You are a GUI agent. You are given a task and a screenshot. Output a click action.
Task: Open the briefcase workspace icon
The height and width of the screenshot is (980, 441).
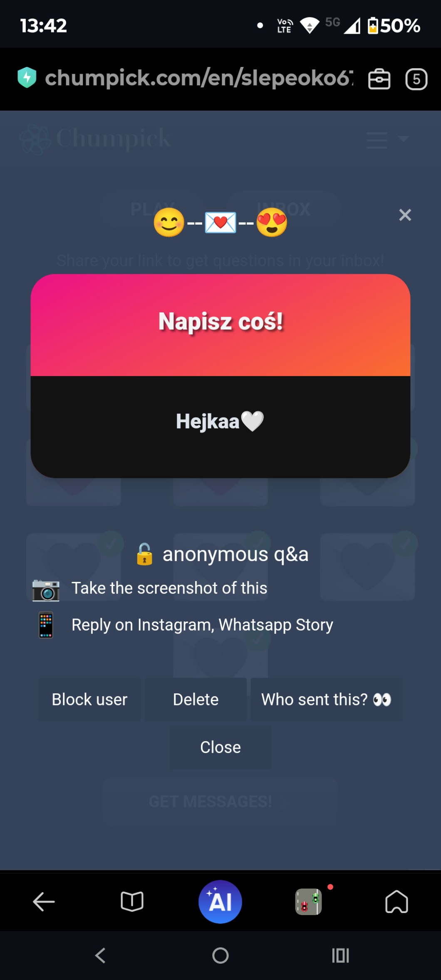point(379,79)
